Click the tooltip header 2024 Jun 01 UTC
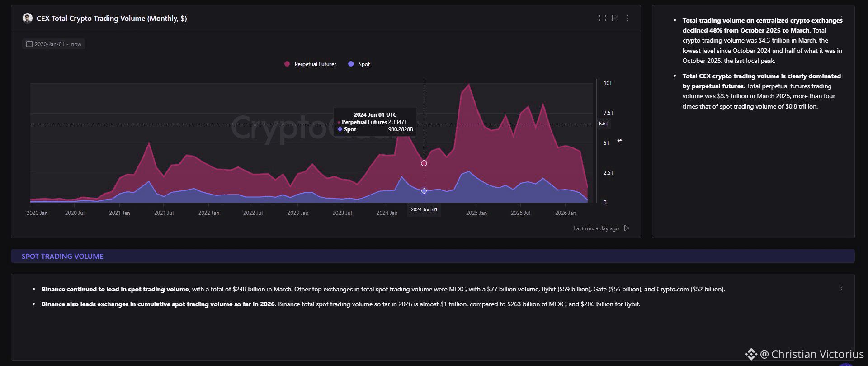Screen dimensions: 868x366 coord(375,115)
